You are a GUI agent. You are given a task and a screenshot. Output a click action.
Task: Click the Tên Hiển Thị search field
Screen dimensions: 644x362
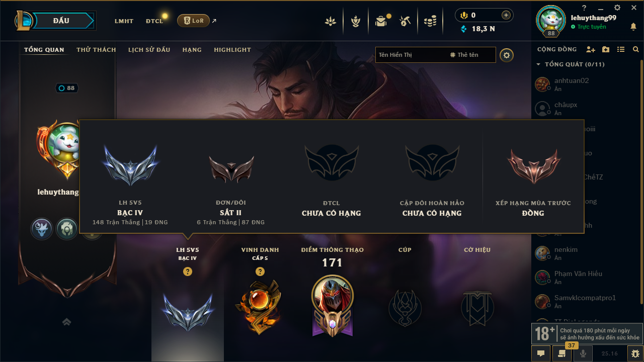point(410,55)
